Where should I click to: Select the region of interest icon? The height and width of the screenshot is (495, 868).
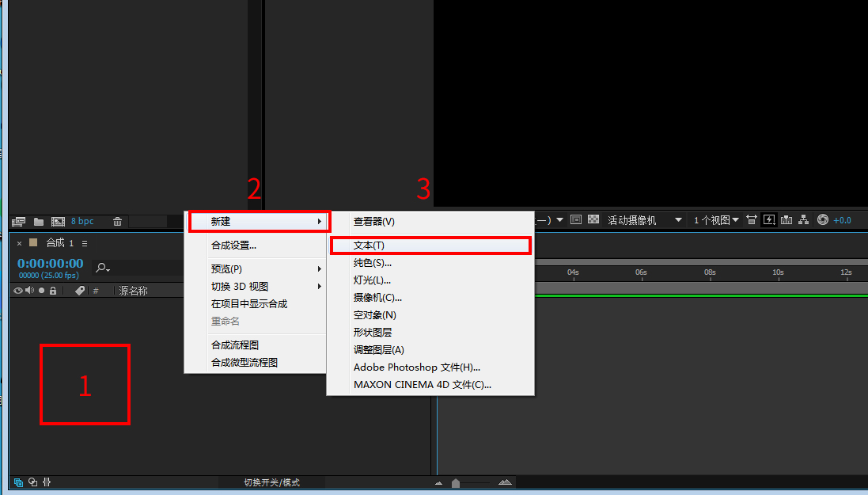575,219
